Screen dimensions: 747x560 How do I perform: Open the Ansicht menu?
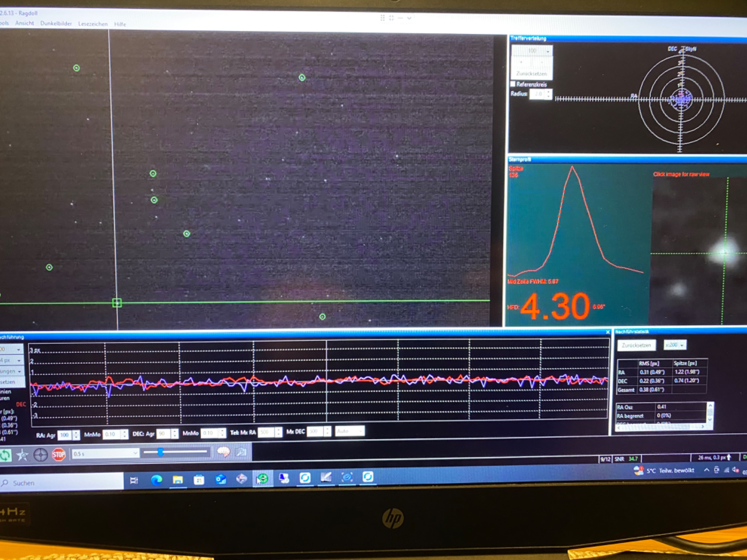click(x=25, y=23)
